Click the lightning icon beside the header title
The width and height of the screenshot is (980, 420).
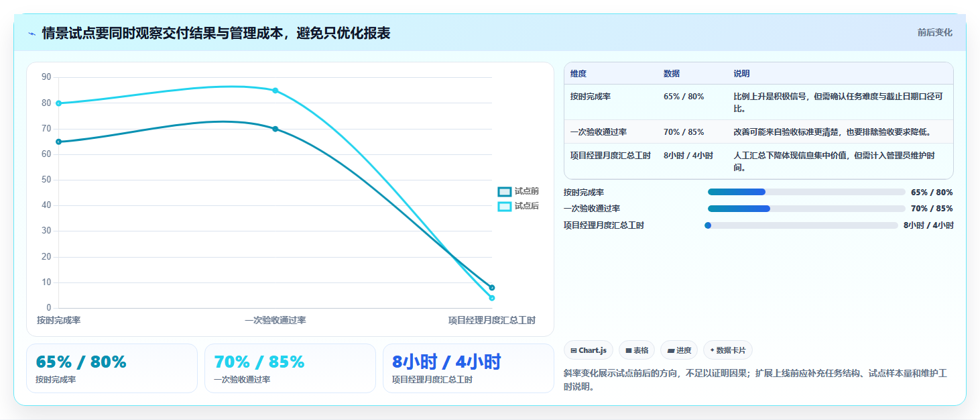coord(32,34)
